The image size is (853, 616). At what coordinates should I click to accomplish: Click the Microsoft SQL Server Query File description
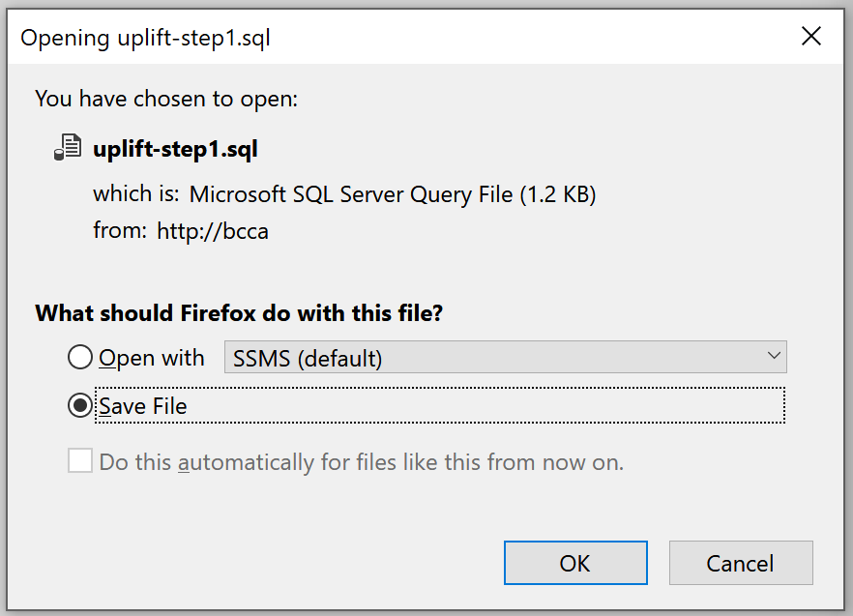click(393, 194)
